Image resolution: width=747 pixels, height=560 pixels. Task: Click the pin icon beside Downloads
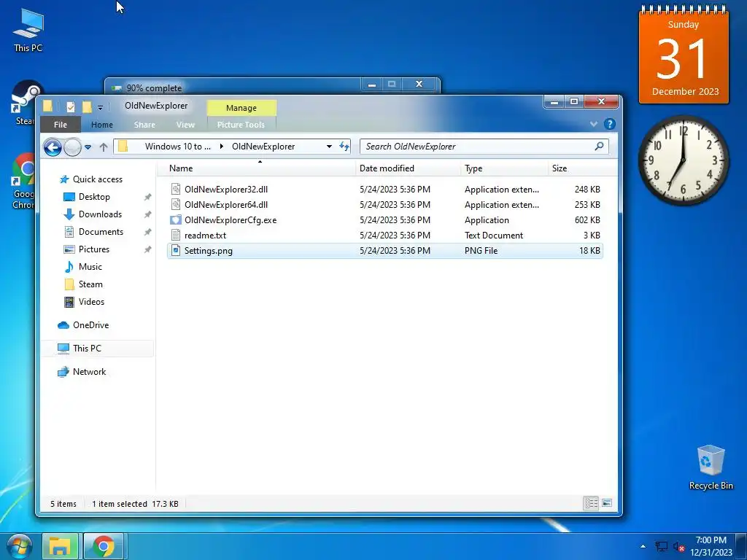coord(147,215)
